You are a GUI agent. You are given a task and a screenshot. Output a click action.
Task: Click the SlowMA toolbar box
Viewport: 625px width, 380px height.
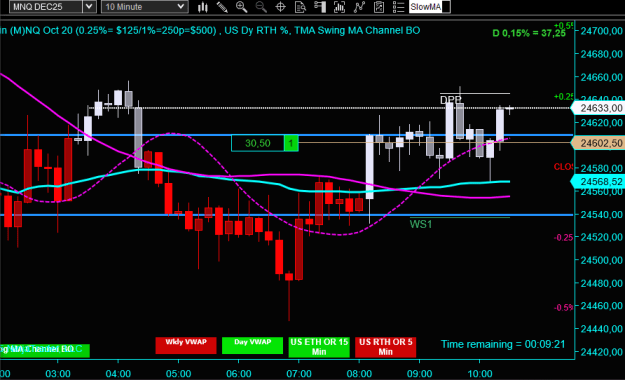click(x=430, y=7)
